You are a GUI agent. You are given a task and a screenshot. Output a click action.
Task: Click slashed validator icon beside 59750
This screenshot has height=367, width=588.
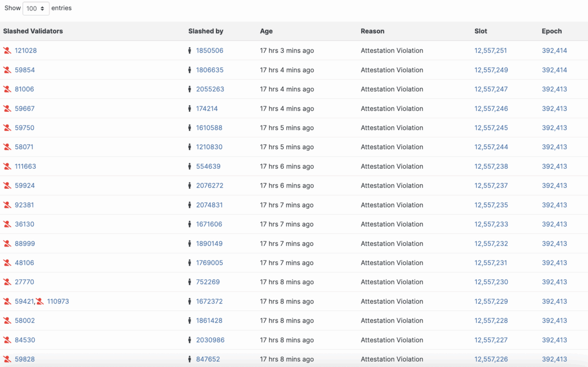point(7,128)
